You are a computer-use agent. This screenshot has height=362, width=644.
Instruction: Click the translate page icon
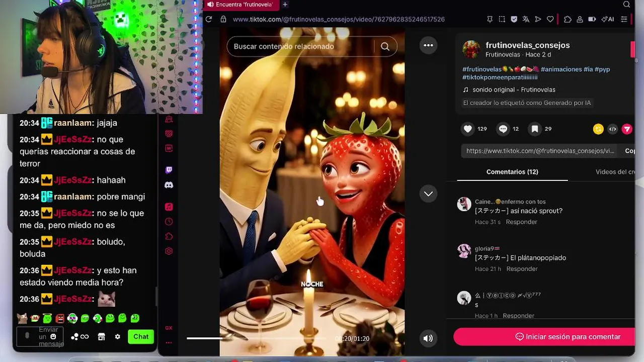tap(526, 19)
